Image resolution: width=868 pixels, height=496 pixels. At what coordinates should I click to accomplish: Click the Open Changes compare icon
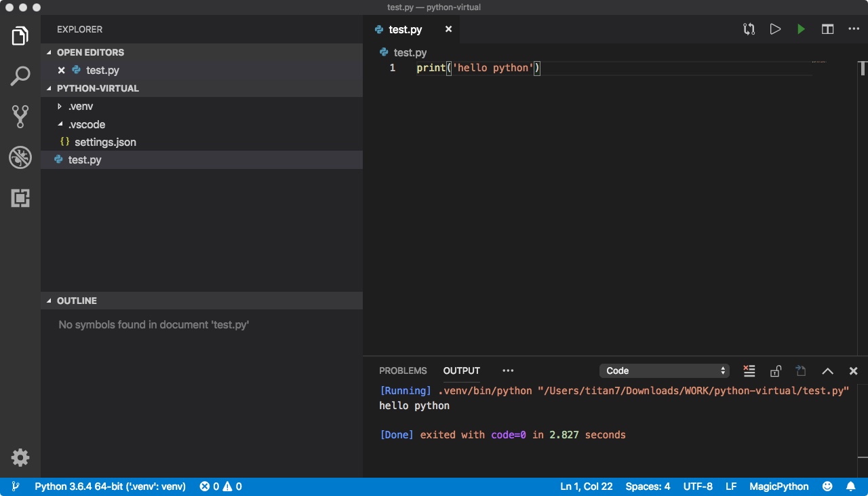tap(749, 29)
